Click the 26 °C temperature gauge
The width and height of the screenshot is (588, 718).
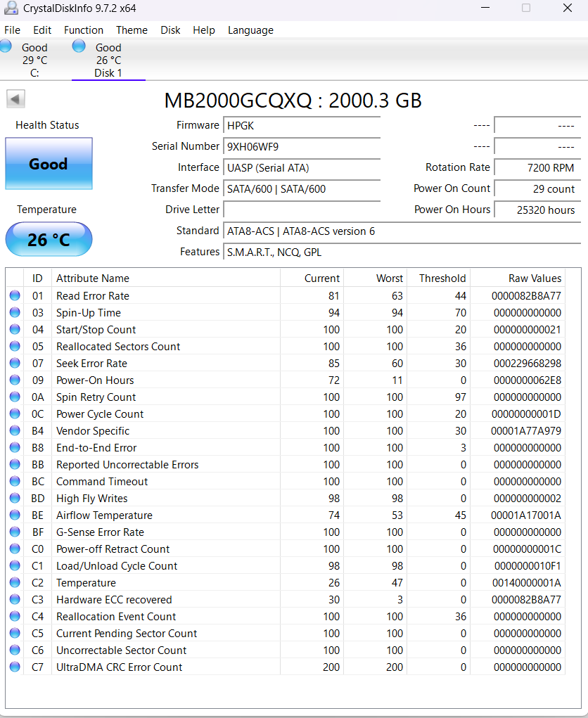(x=49, y=239)
